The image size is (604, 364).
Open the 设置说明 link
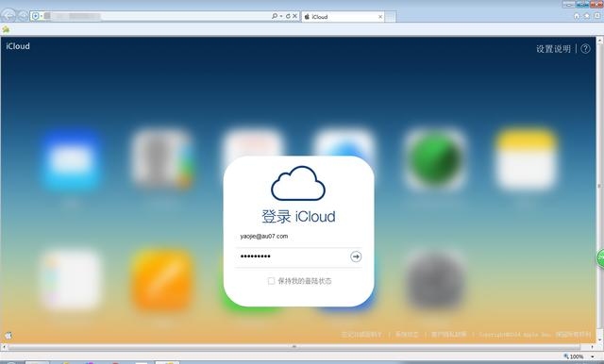tap(553, 49)
